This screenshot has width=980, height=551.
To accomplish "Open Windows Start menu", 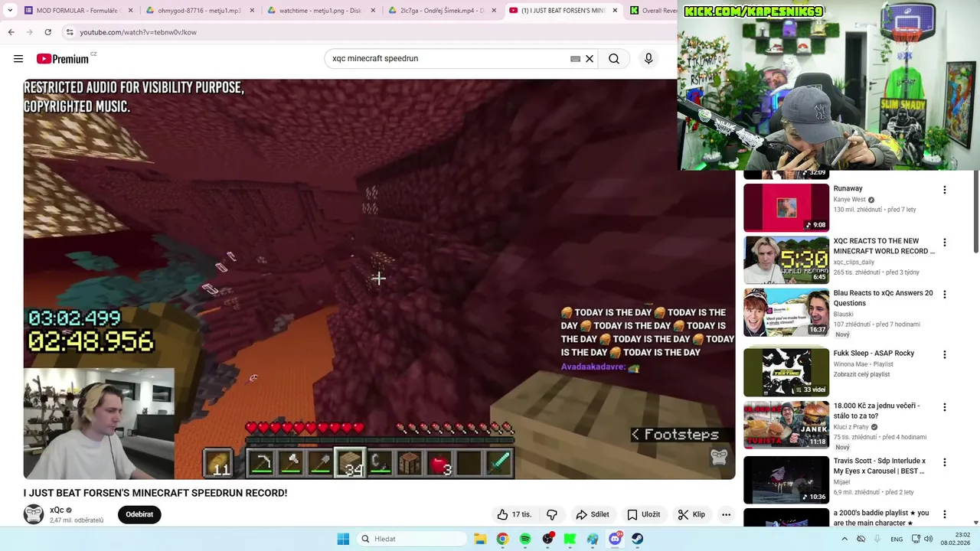I will tap(343, 539).
